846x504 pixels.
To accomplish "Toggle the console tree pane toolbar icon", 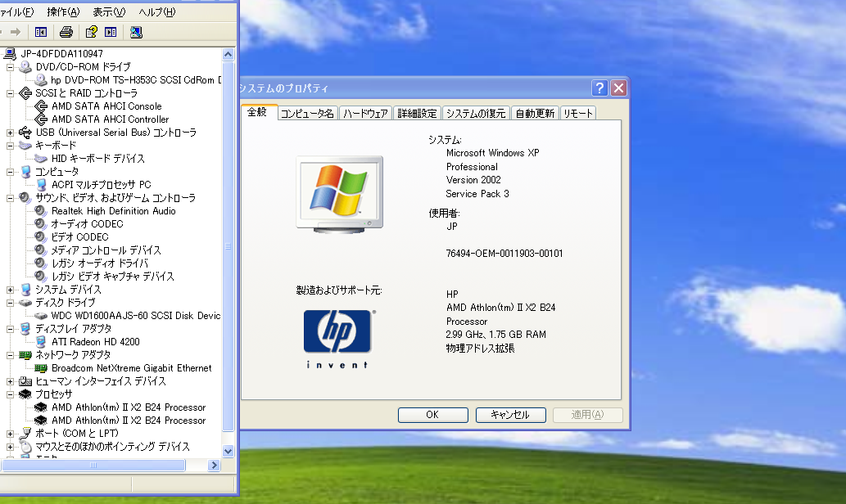I will [40, 33].
